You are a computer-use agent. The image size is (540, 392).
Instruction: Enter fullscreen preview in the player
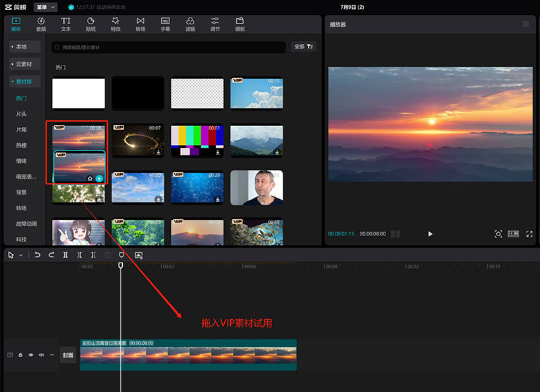[529, 233]
